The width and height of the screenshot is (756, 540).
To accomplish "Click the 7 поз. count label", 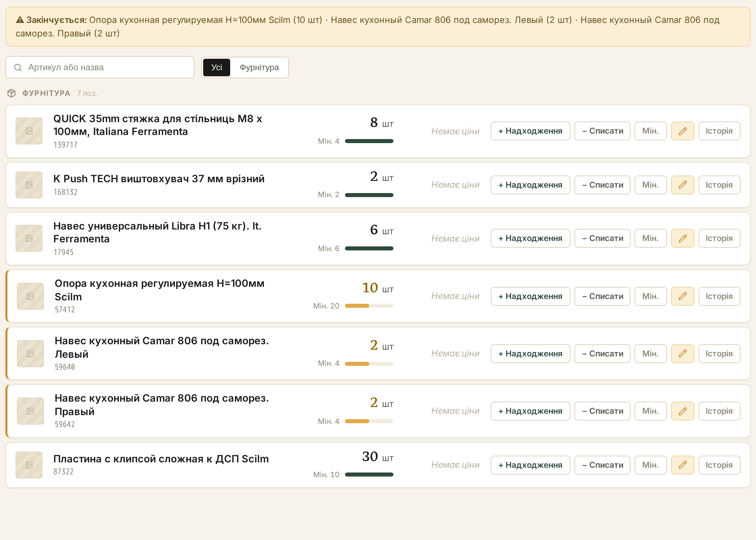I will [x=87, y=93].
